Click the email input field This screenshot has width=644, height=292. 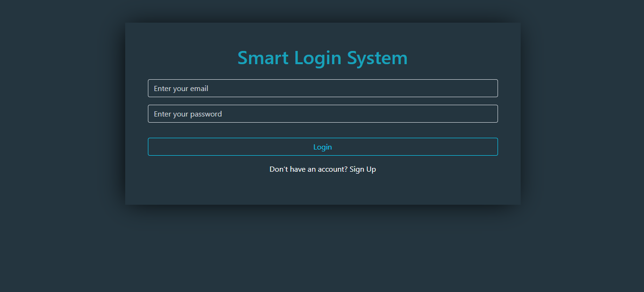(x=323, y=88)
